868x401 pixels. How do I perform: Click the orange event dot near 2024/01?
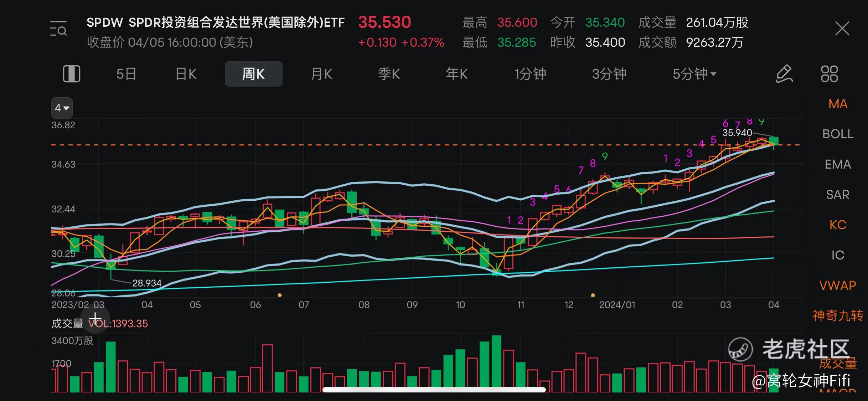(x=593, y=295)
